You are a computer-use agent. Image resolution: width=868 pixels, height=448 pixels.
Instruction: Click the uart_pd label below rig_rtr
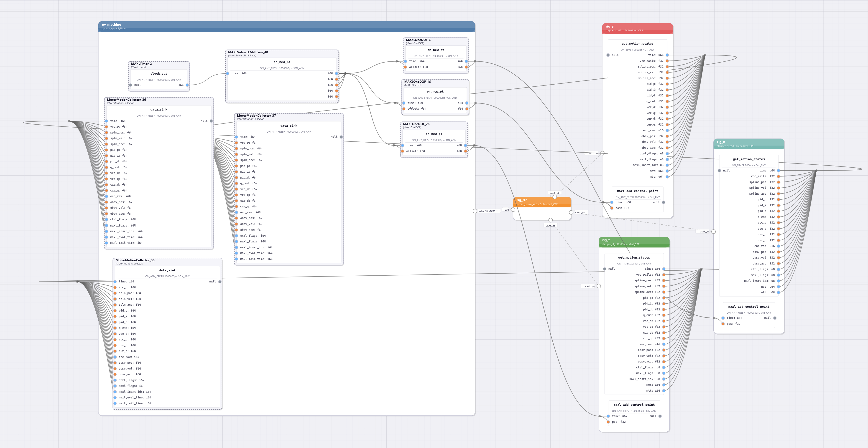pos(550,226)
